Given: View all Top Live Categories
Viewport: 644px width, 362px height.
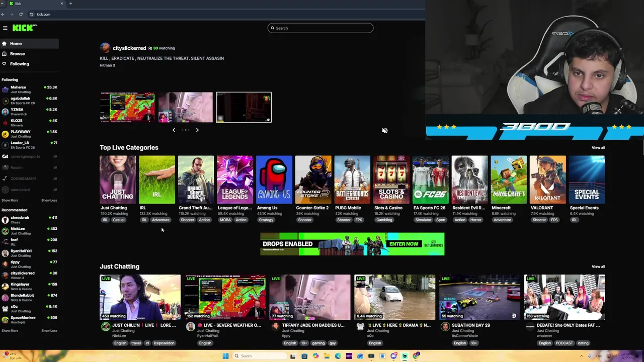Looking at the screenshot, I should 598,147.
